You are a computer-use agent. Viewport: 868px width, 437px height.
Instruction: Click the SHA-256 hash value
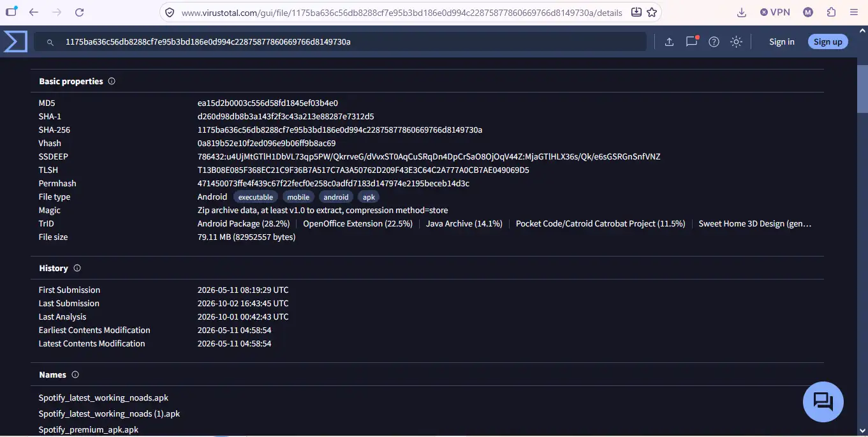coord(340,130)
